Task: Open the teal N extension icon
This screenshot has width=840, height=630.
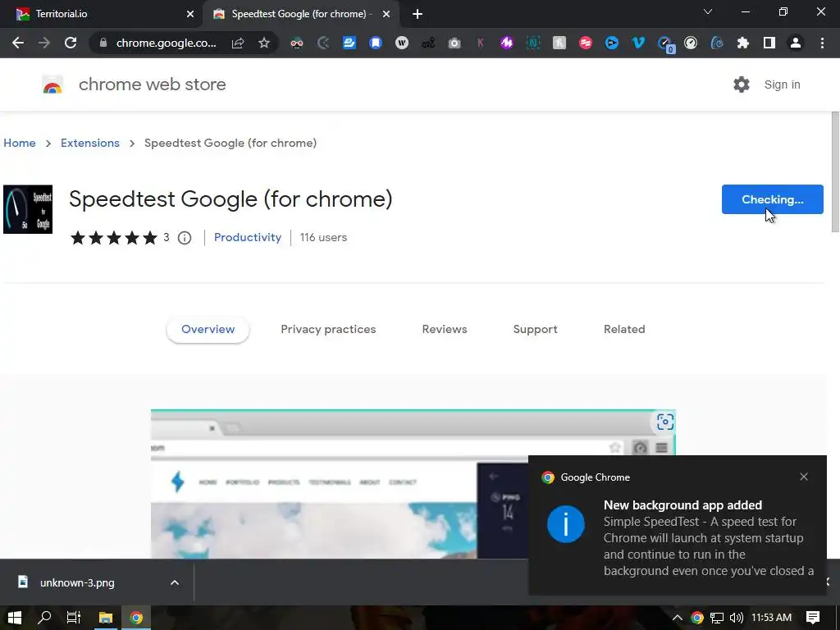Action: [533, 43]
